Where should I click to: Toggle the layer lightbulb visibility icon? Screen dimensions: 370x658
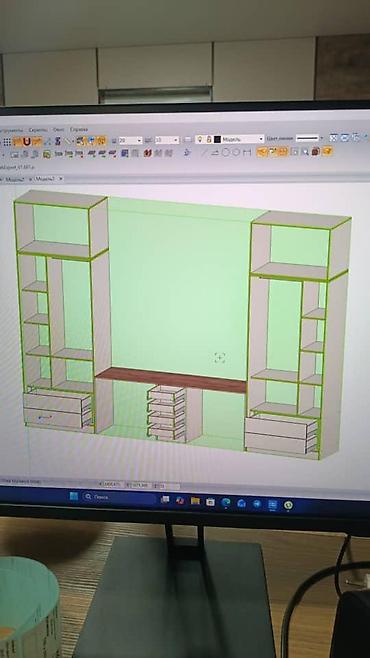[x=200, y=139]
